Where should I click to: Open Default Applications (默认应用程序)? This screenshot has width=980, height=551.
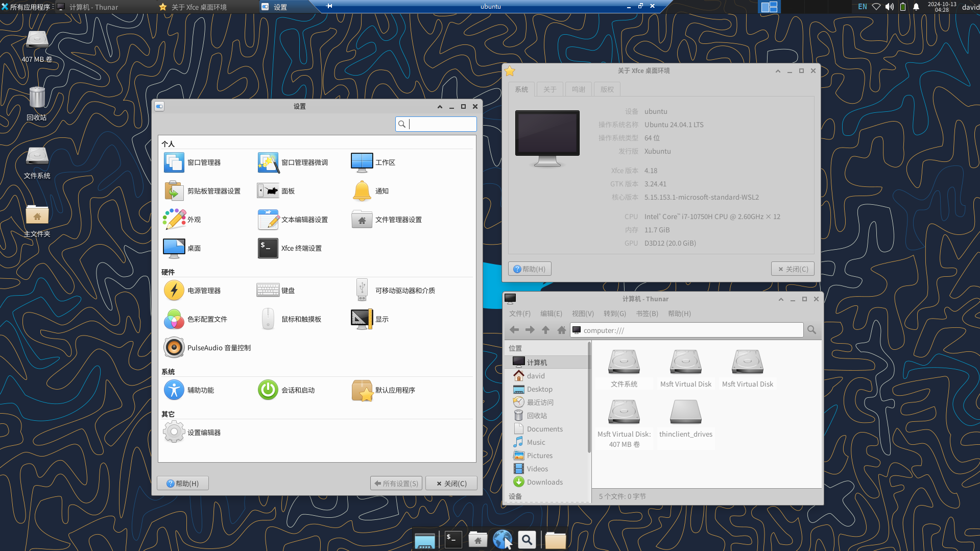coord(384,390)
